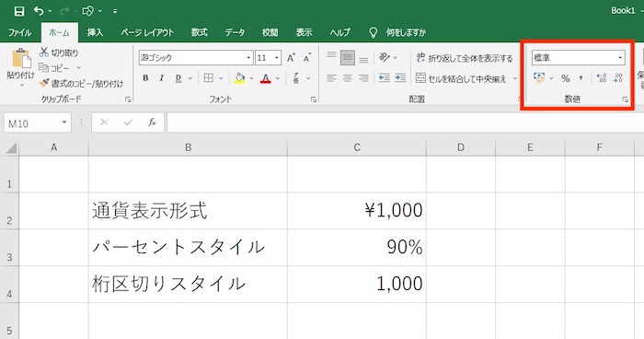This screenshot has height=339, width=644.
Task: Open the font size 11 dropdown
Action: point(277,58)
